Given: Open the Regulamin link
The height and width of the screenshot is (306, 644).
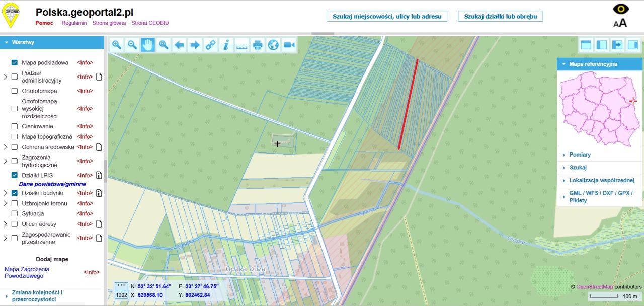Looking at the screenshot, I should pos(74,23).
